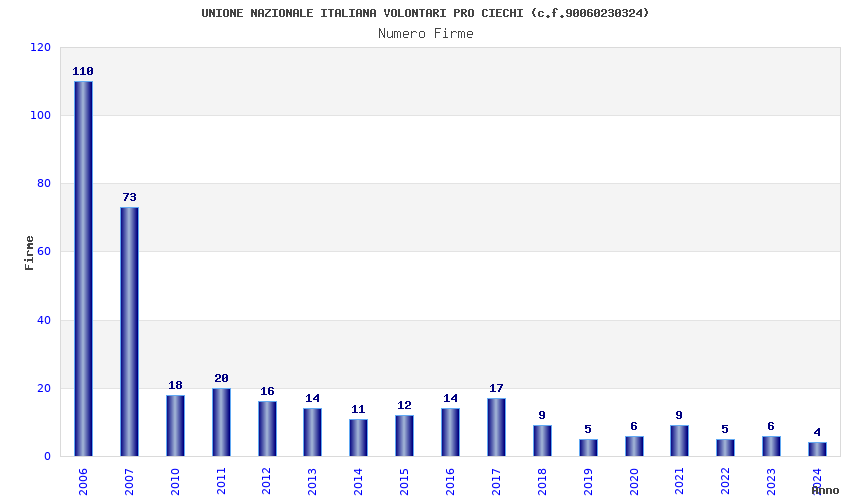Click the 2017 bar showing 17
850x500 pixels.
[x=497, y=427]
